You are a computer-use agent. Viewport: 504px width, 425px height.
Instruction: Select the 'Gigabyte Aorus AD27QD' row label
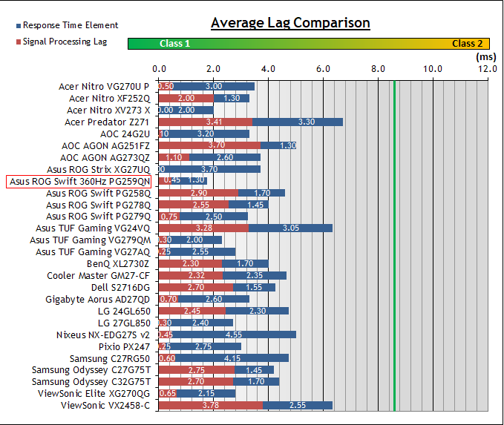97,300
